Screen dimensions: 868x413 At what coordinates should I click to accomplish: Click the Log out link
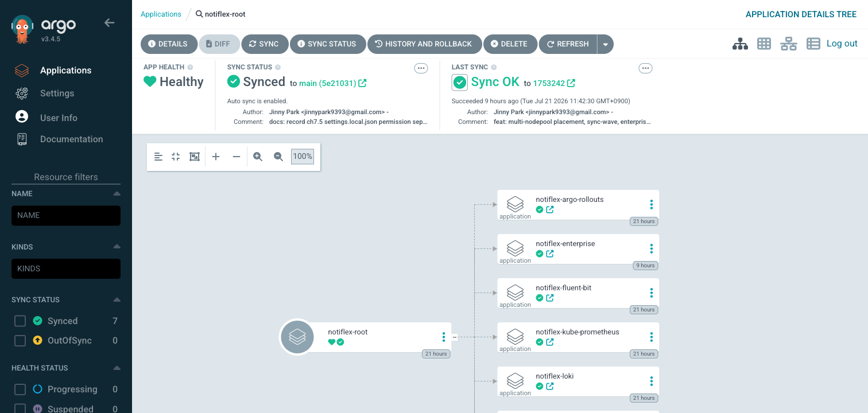point(842,44)
